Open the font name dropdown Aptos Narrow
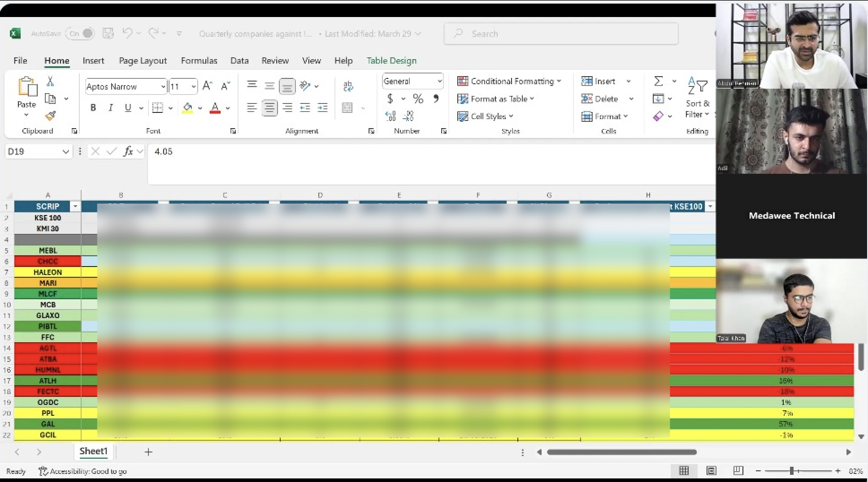Screen dimensions: 868x482 click(164, 86)
